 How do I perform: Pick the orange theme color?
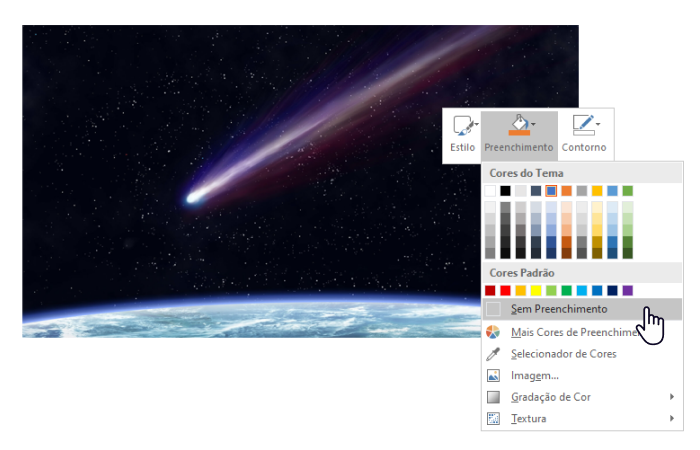[x=567, y=191]
